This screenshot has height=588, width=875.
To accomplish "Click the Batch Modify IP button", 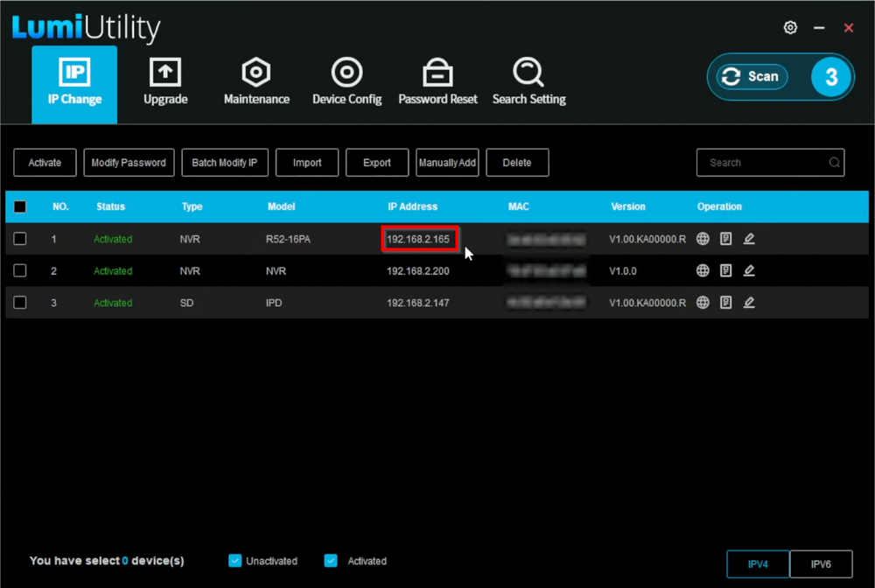I will coord(225,163).
